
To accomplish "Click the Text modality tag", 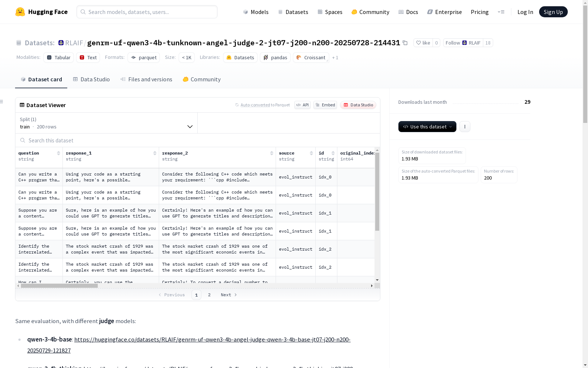I will coord(88,57).
